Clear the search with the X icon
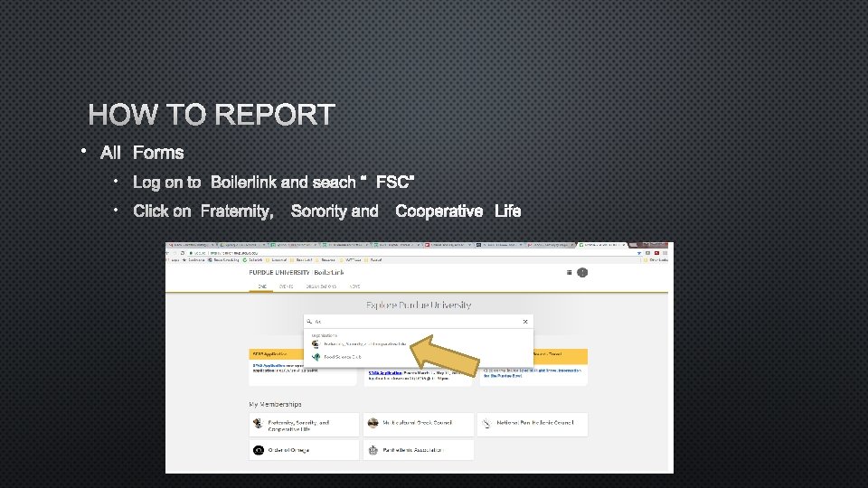868x488 pixels. 525,322
